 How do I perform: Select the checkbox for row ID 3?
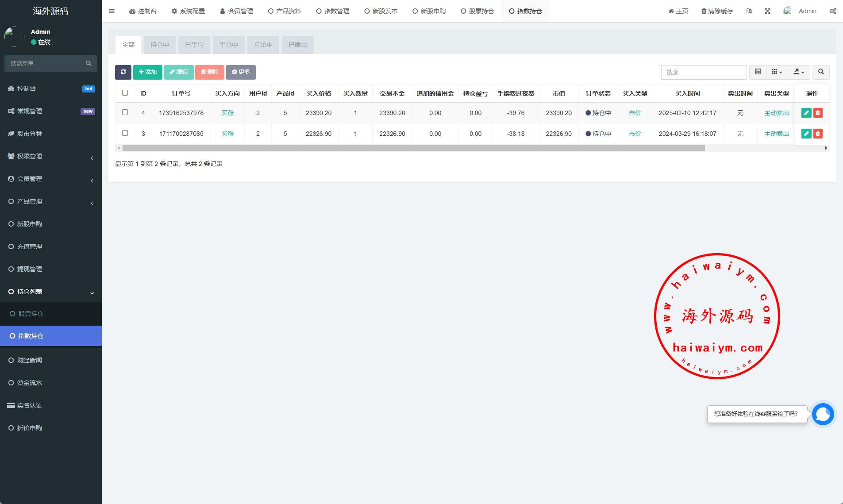tap(125, 133)
